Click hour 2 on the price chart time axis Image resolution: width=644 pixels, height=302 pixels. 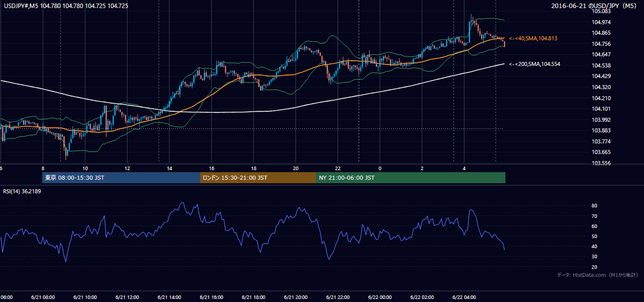click(x=422, y=168)
